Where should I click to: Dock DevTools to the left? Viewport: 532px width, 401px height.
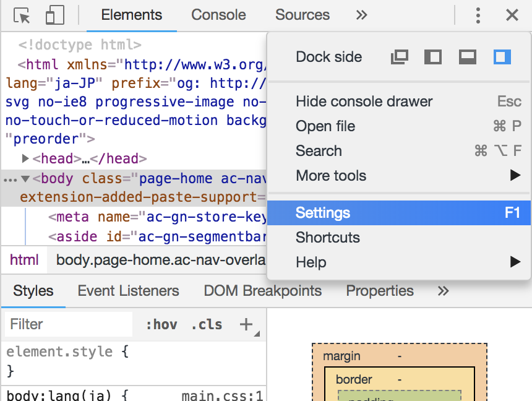pyautogui.click(x=433, y=57)
